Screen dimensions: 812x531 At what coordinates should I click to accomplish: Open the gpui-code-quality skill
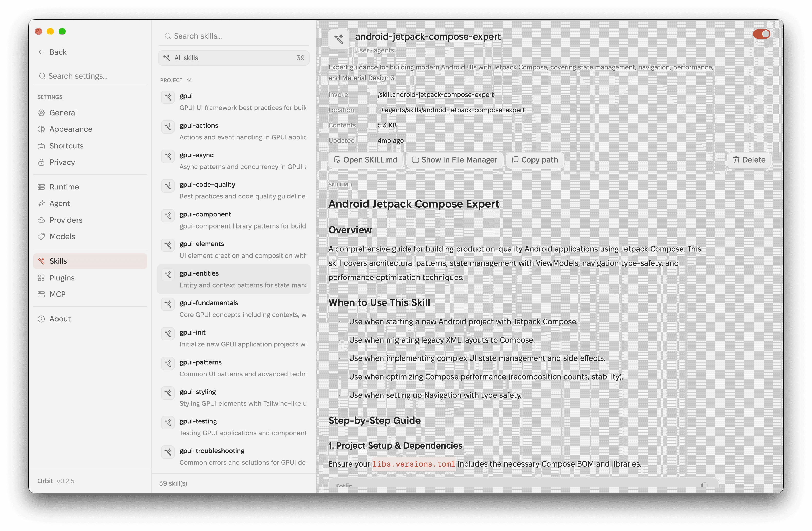[234, 191]
